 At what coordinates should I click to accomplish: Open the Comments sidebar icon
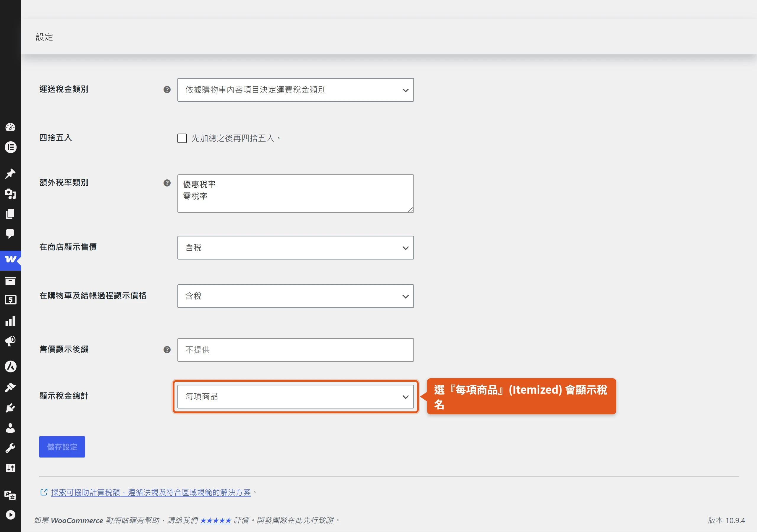[10, 234]
